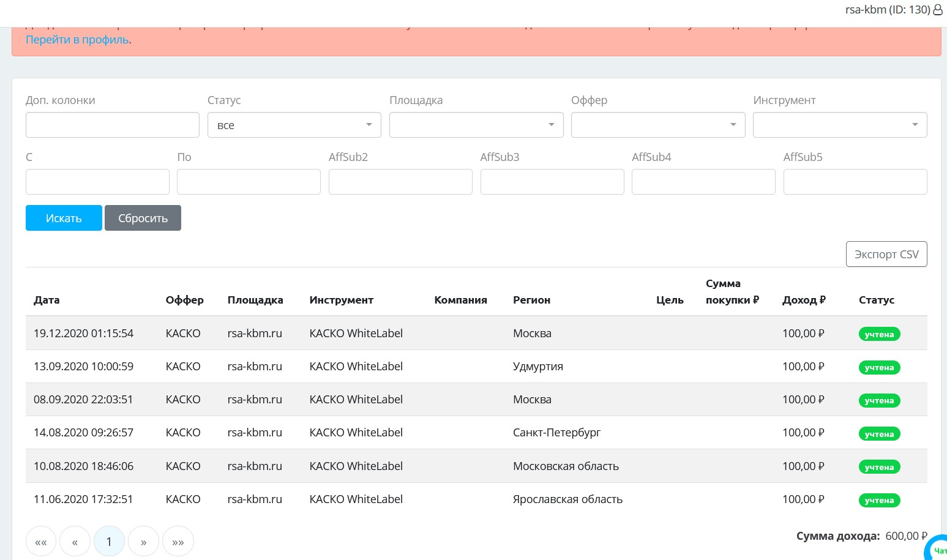Click into the AffSub2 filter field

click(400, 182)
